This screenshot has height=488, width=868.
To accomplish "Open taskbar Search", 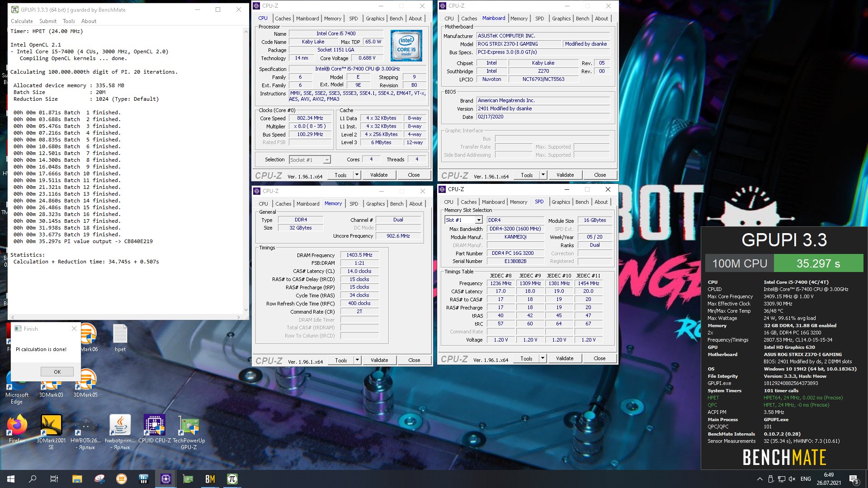I will [33, 479].
